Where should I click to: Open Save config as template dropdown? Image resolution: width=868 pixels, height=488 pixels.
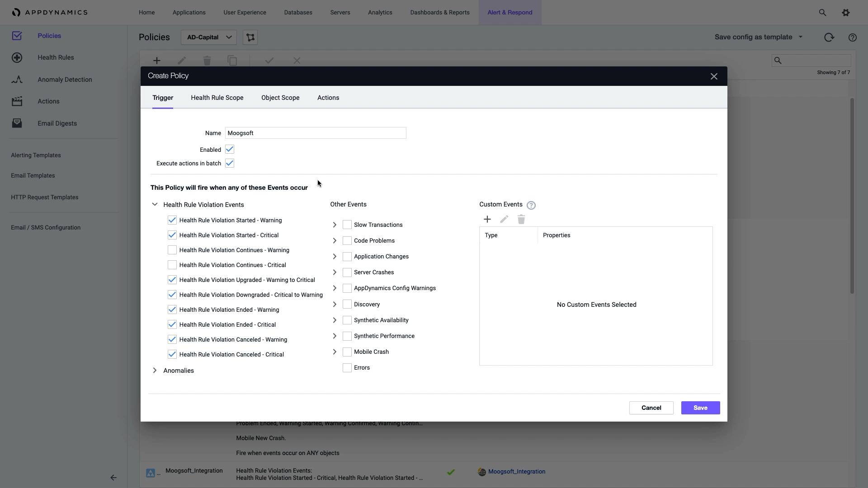759,37
